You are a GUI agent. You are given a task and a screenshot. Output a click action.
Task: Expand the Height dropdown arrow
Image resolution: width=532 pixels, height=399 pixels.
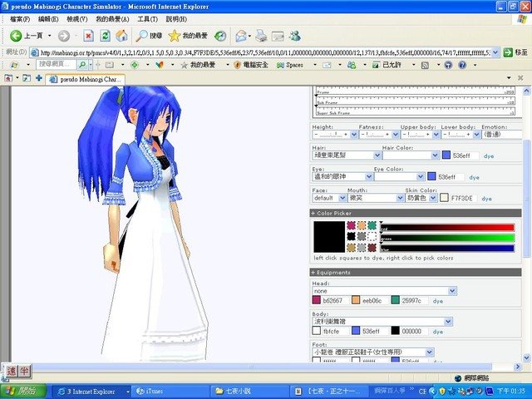(x=353, y=135)
